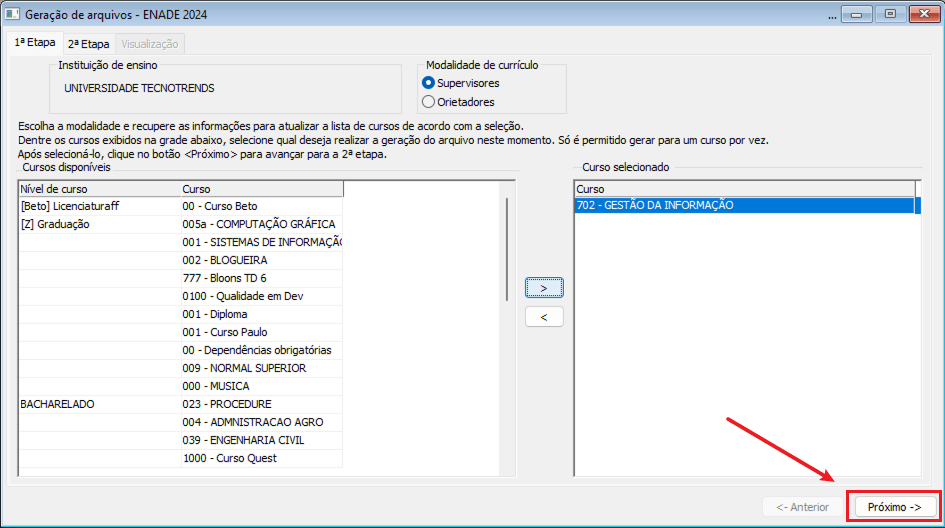Click the <- Anterior button
945x528 pixels.
[x=802, y=507]
